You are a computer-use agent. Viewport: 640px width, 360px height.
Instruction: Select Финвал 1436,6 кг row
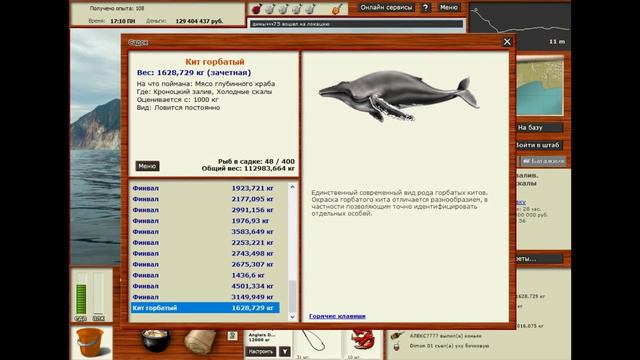pos(205,275)
